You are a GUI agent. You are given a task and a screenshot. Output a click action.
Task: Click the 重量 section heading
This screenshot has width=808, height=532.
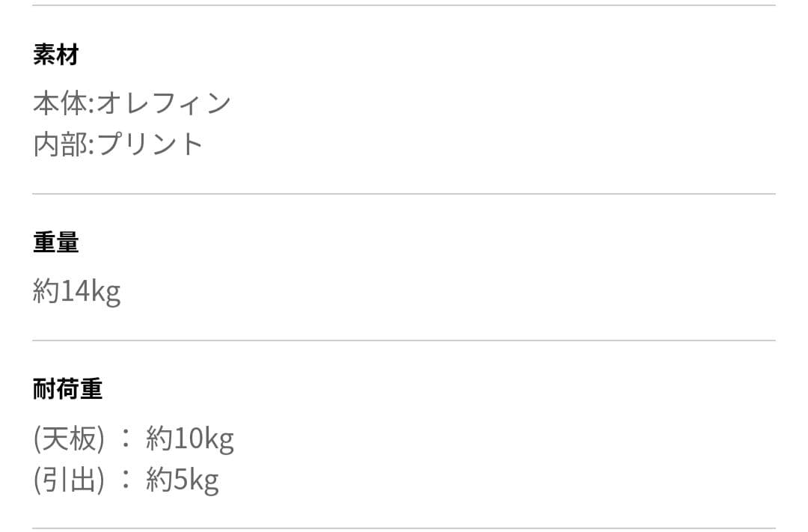coord(55,242)
